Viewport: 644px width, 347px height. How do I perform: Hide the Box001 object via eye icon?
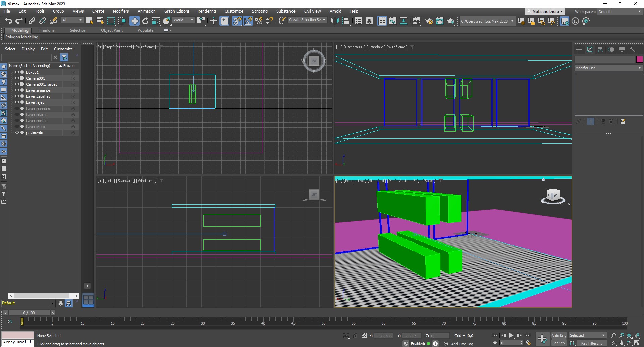point(17,72)
